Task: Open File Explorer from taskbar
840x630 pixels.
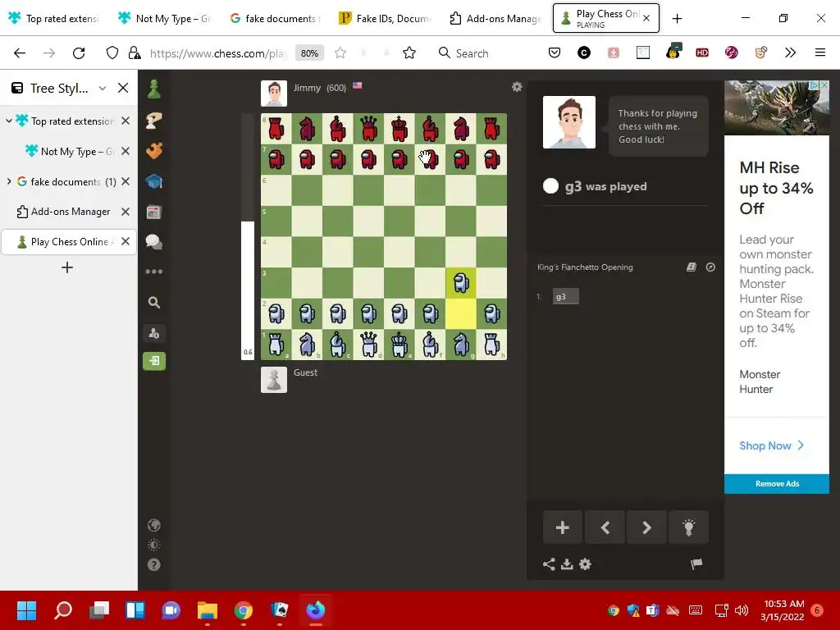Action: click(x=208, y=609)
